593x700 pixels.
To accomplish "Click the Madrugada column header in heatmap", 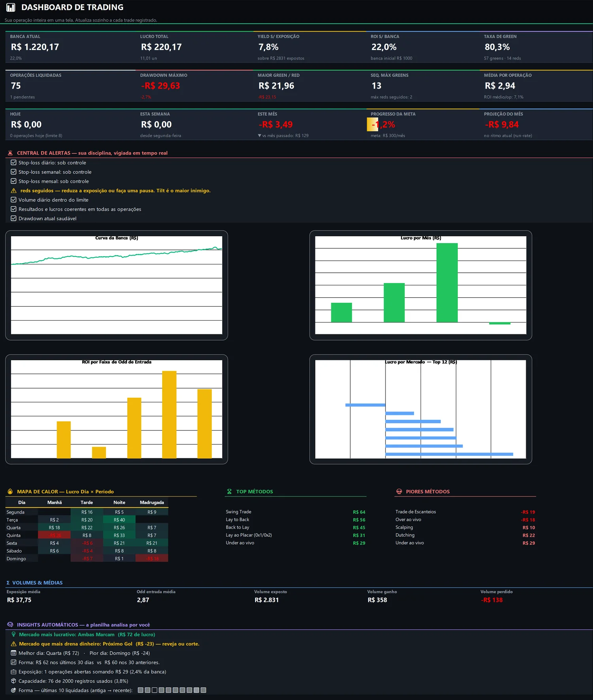I will coord(152,502).
